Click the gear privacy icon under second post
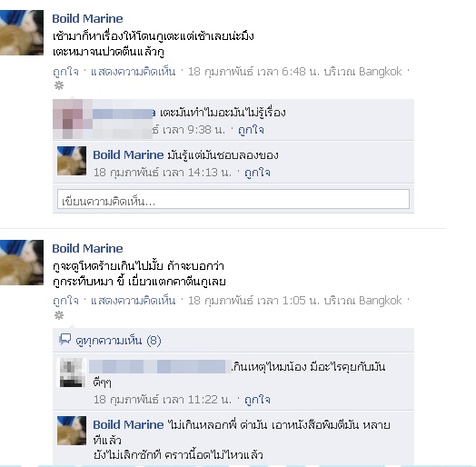Image resolution: width=476 pixels, height=467 pixels. click(x=59, y=315)
